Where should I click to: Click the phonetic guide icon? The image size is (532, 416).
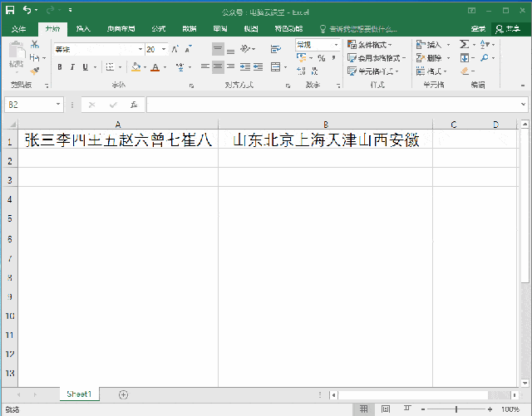180,66
